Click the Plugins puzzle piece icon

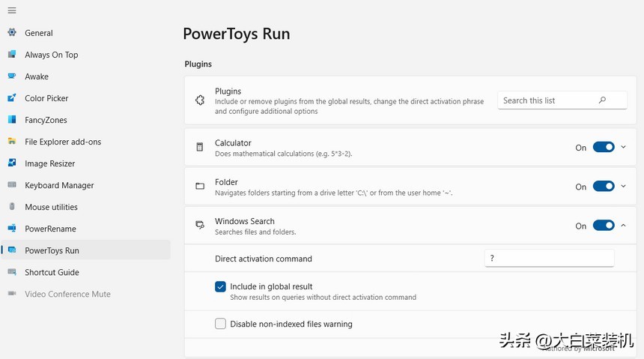pyautogui.click(x=200, y=100)
